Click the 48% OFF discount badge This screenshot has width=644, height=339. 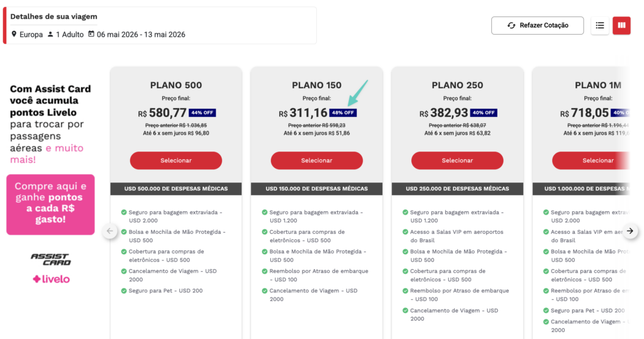click(x=343, y=113)
